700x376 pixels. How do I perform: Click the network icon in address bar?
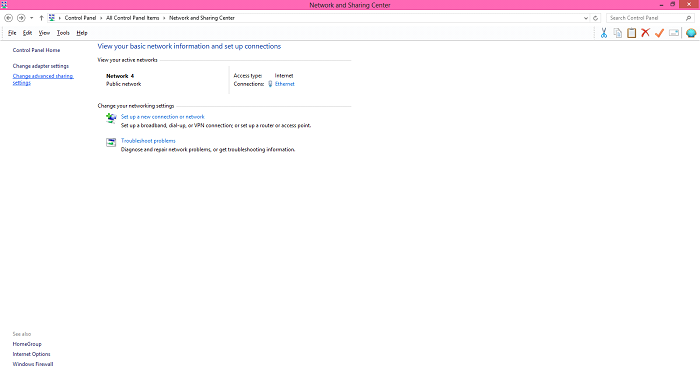52,18
